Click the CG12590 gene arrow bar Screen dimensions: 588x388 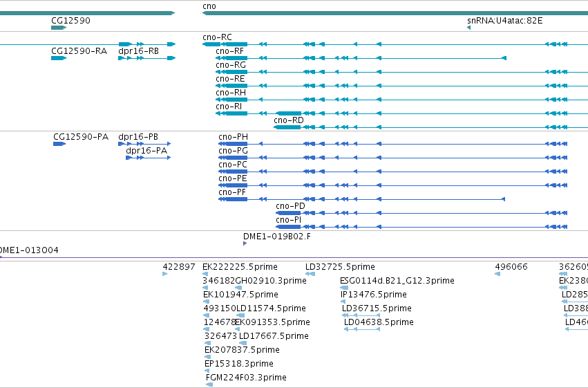tap(59, 28)
